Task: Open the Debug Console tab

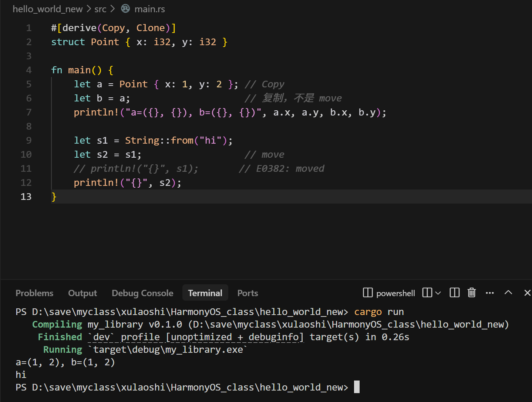Action: click(142, 293)
